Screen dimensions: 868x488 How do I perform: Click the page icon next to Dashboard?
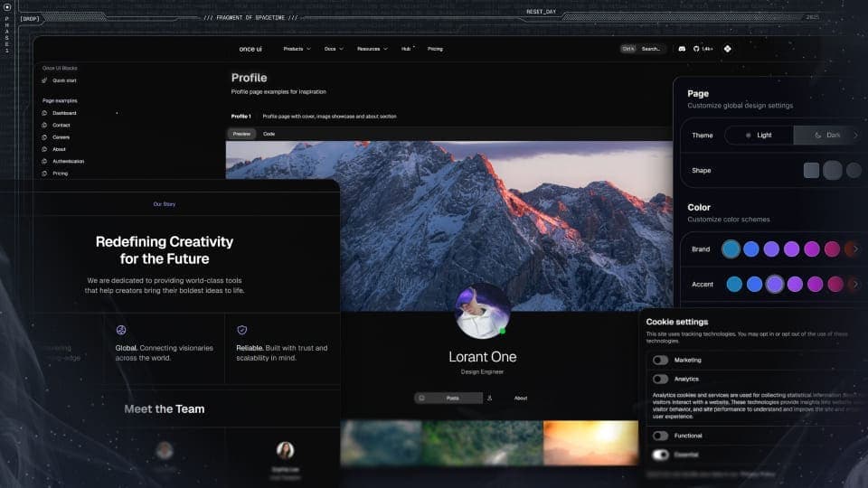point(44,113)
